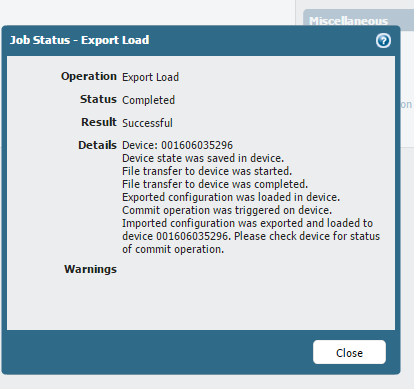The image size is (414, 389).
Task: Close the Job Status dialog
Action: pos(349,352)
